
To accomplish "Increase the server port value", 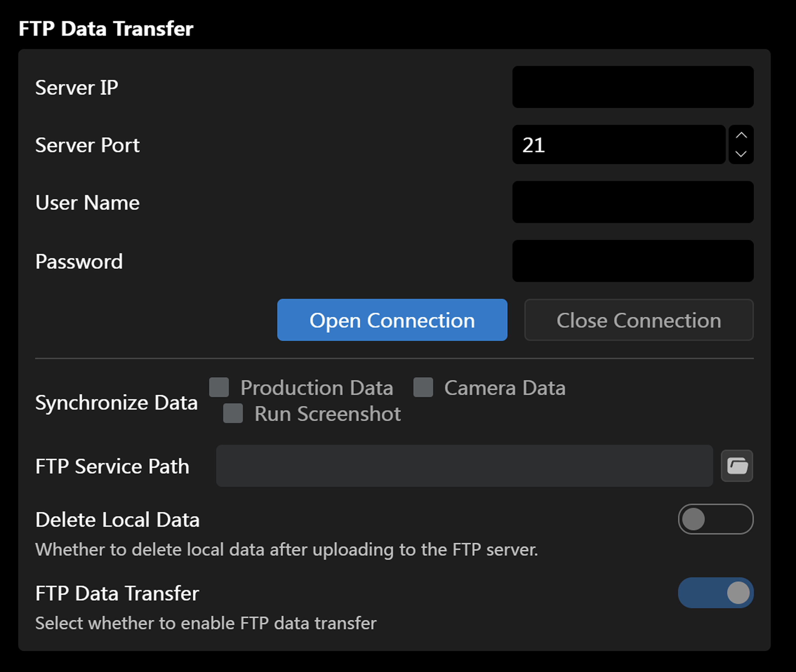I will [x=741, y=136].
